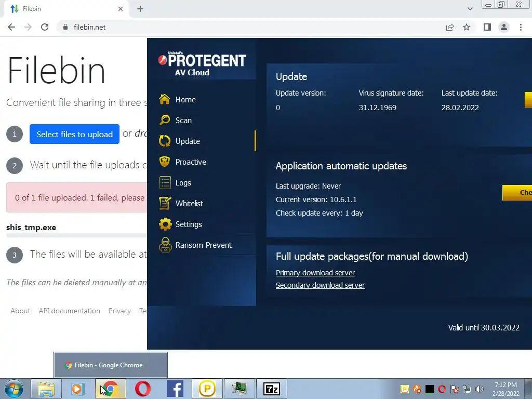Open the Chrome profile avatar
This screenshot has height=399, width=532.
click(x=504, y=27)
